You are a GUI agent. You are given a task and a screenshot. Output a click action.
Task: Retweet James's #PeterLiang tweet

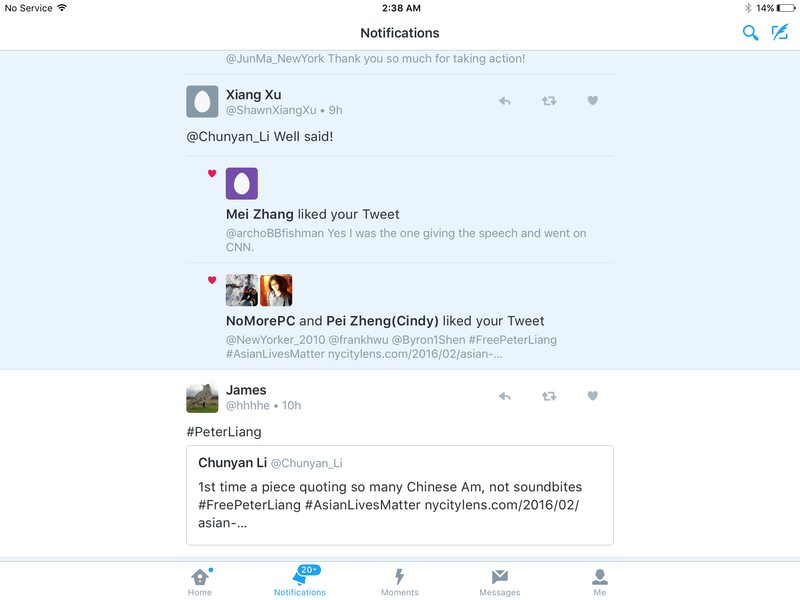click(549, 396)
